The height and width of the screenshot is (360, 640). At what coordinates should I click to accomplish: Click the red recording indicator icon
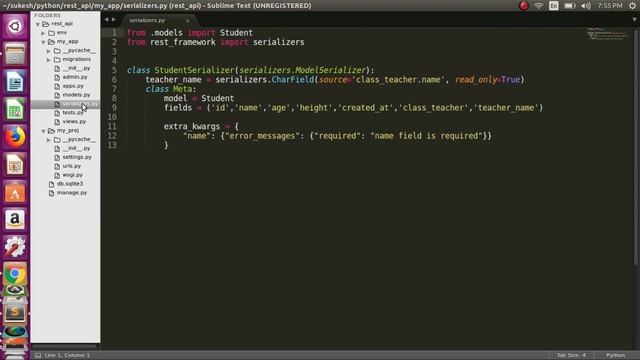[x=524, y=6]
